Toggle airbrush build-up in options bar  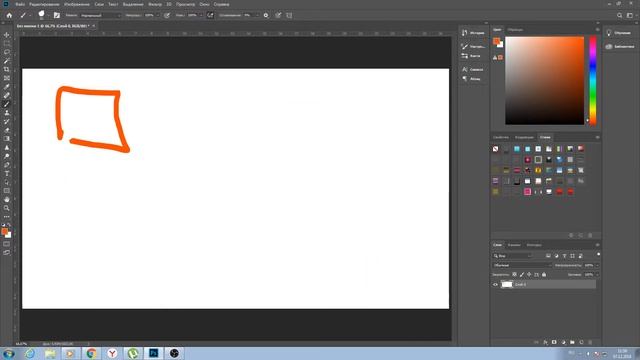[x=210, y=15]
